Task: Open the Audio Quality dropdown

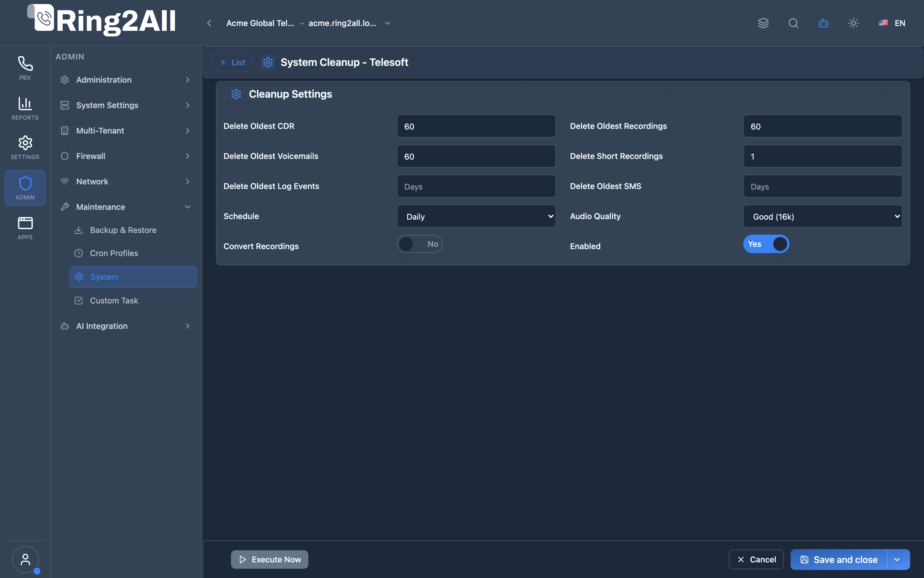Action: coord(822,216)
